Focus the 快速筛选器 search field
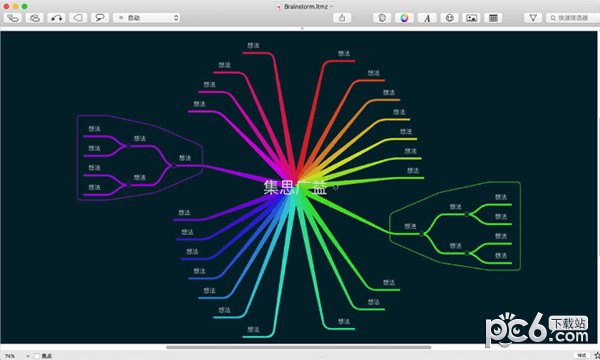The image size is (600, 360). pos(573,18)
